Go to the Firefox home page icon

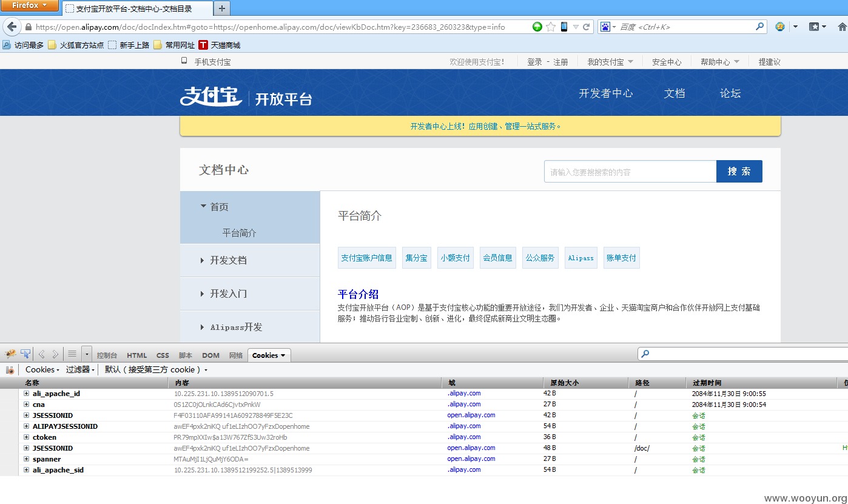pyautogui.click(x=842, y=27)
